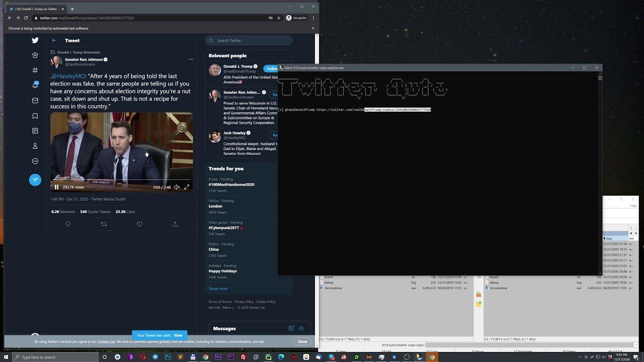Compose new message icon in Messages drawer
The image size is (644, 362).
coord(291,328)
